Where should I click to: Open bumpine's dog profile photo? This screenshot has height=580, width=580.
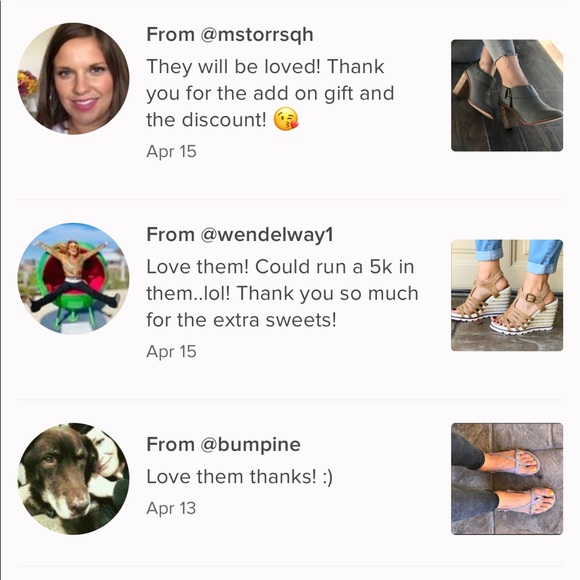point(74,479)
